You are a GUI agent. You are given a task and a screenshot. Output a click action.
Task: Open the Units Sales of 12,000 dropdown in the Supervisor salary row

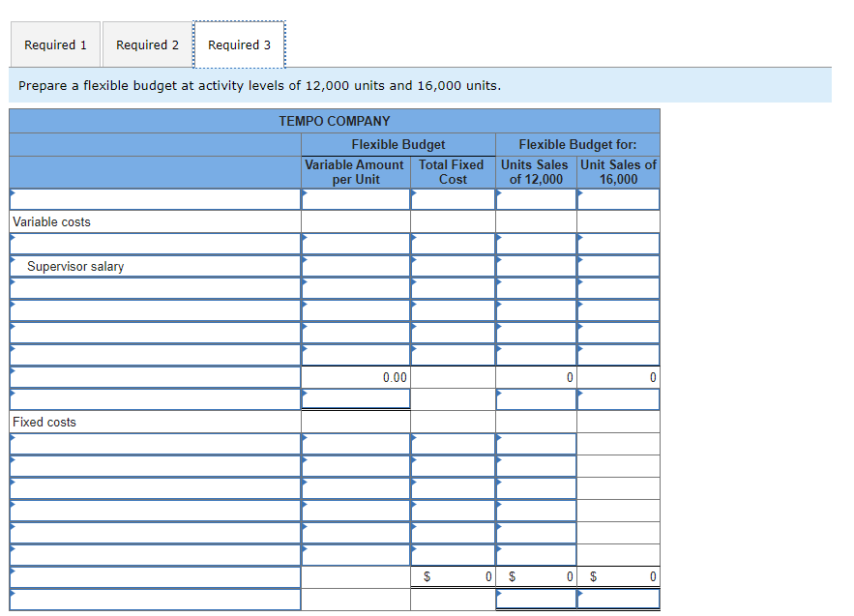tap(535, 266)
